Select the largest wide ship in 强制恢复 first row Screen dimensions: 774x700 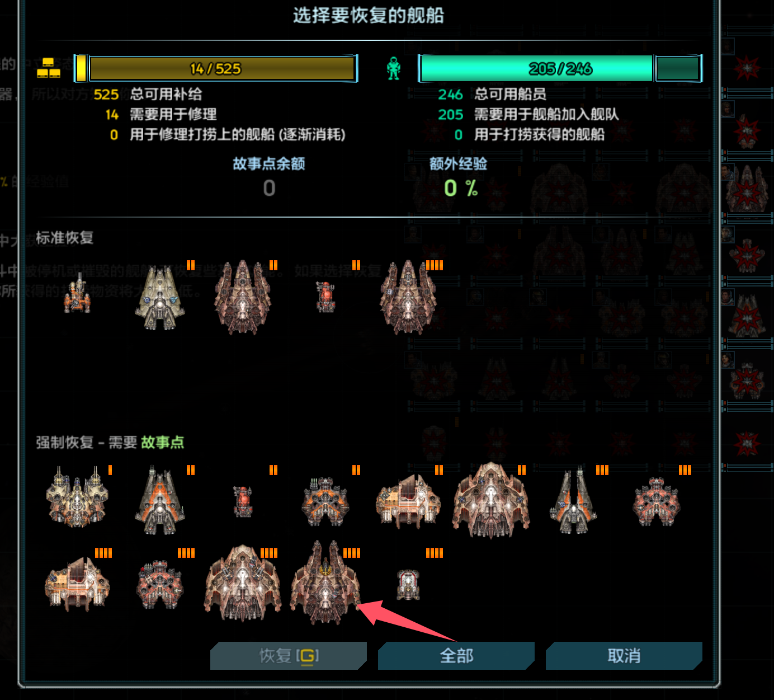point(491,500)
